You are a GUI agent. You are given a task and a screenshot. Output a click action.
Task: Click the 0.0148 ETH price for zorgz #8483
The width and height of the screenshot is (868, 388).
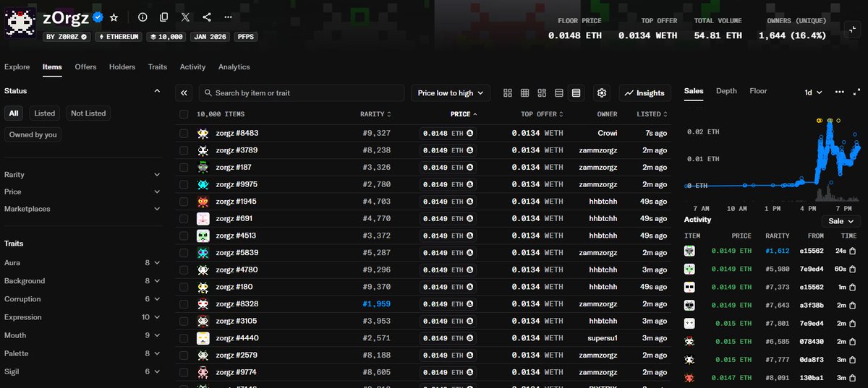pos(448,134)
